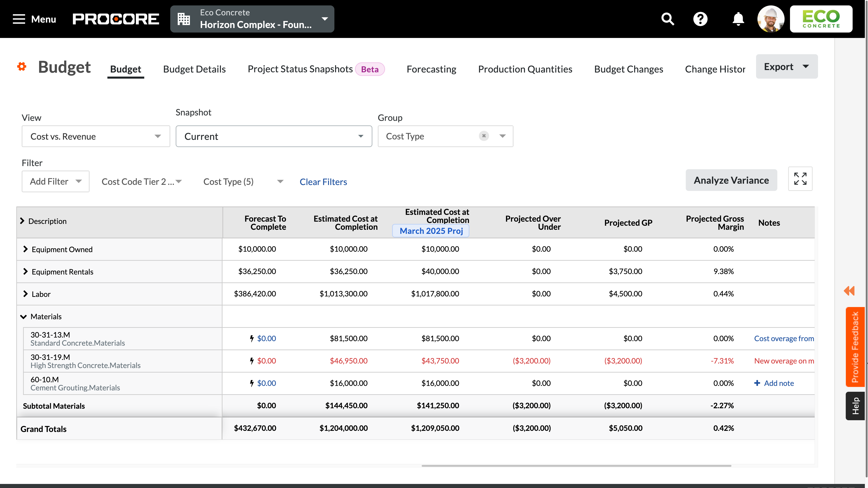
Task: Toggle fullscreen budget table view
Action: (800, 179)
